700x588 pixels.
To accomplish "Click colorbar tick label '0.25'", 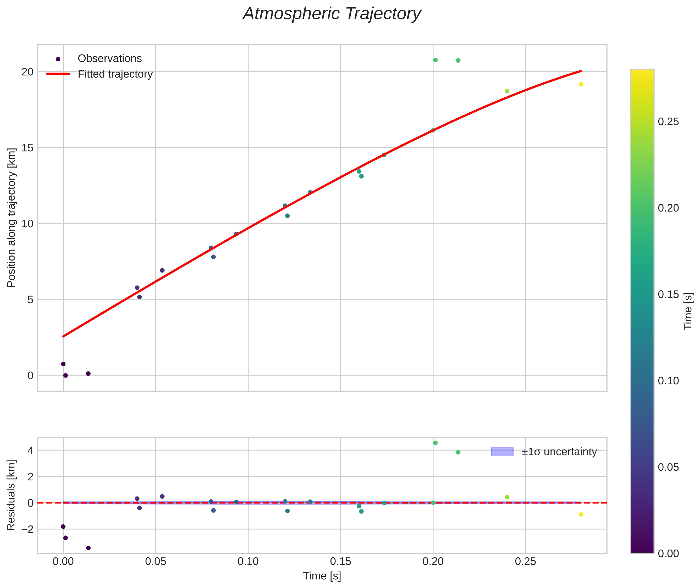I will tap(668, 122).
